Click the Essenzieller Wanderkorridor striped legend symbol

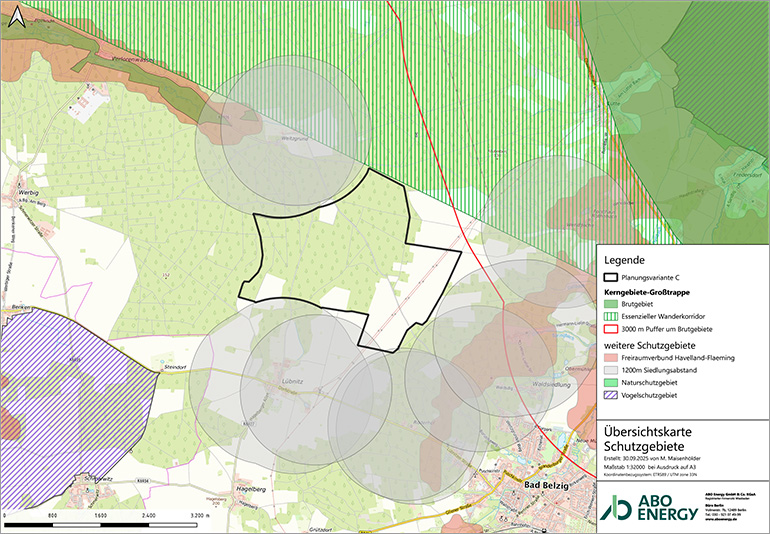[613, 314]
